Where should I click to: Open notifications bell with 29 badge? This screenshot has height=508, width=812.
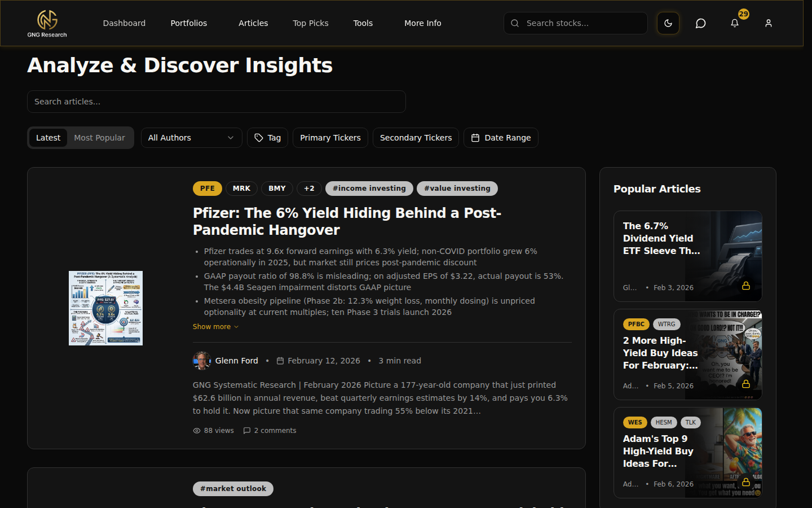click(735, 23)
